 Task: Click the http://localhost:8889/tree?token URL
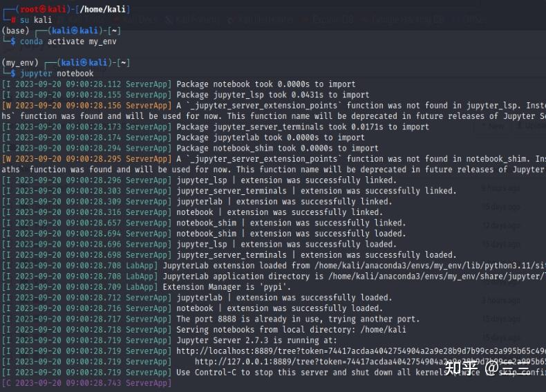click(361, 351)
